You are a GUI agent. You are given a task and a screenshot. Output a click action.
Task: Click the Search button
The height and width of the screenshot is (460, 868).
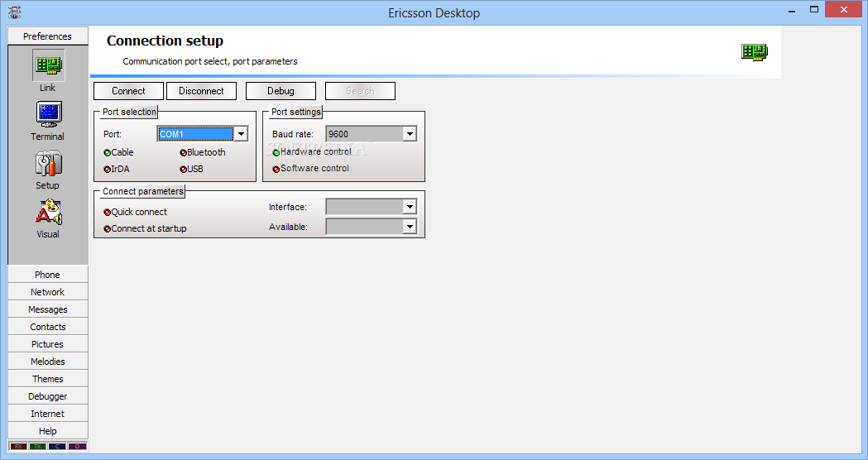click(361, 91)
